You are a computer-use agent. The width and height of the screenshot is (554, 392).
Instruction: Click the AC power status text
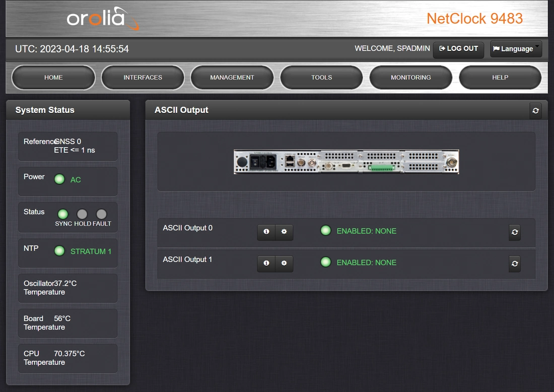[x=76, y=180]
